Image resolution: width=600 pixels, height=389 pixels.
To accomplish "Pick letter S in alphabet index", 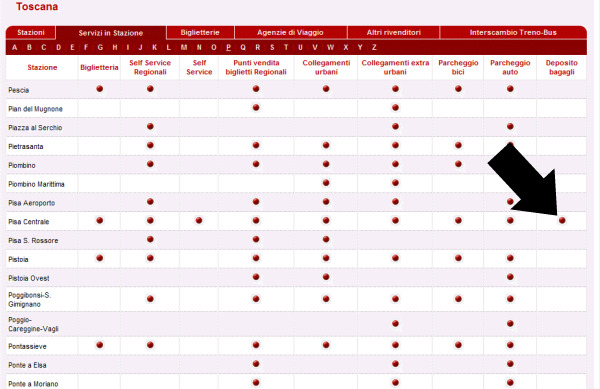I will click(x=272, y=47).
